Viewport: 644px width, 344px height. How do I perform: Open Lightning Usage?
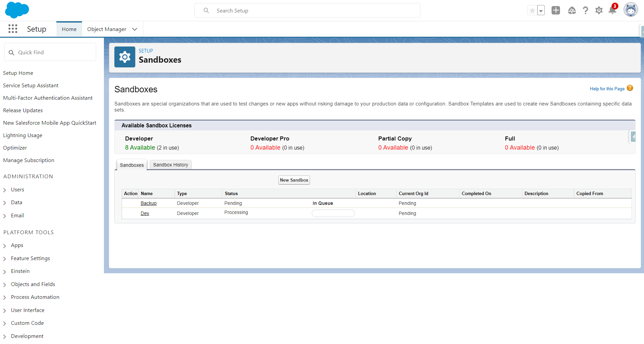click(x=23, y=135)
